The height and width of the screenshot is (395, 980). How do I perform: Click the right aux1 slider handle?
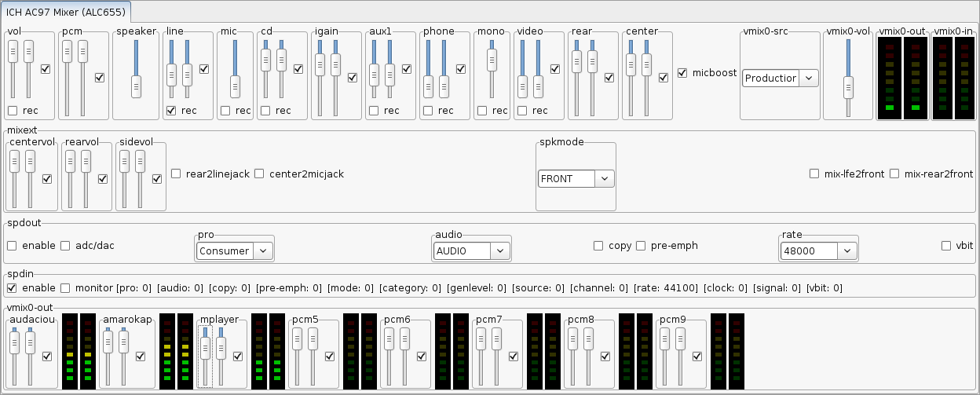pyautogui.click(x=390, y=75)
